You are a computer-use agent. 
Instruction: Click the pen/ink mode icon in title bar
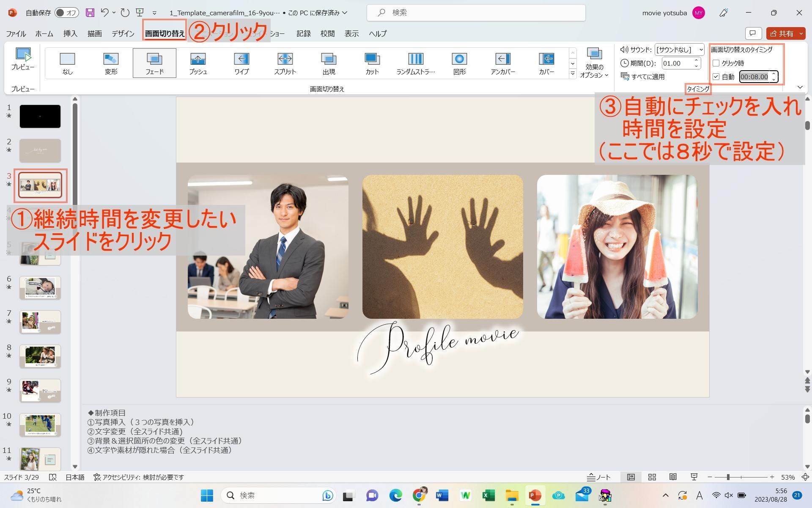pos(724,13)
